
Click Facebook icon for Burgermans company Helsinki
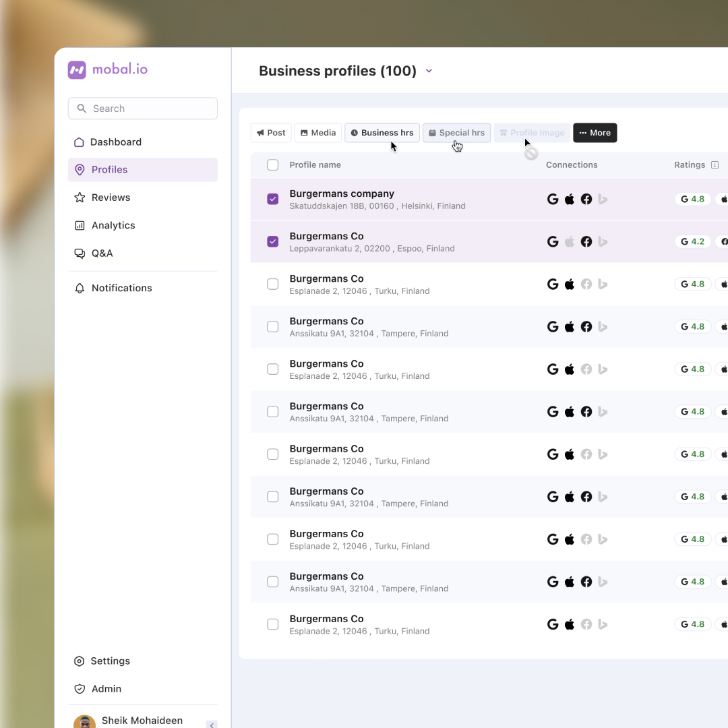[x=586, y=199]
